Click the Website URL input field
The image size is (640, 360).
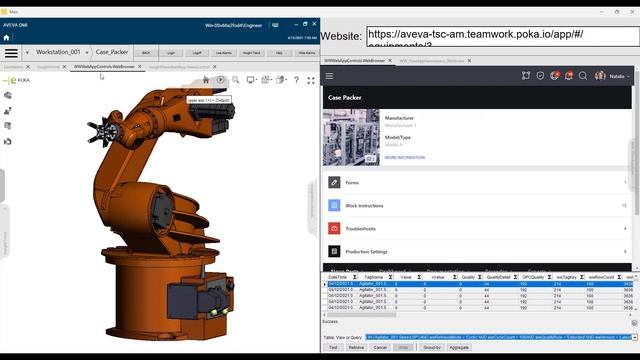pos(503,37)
